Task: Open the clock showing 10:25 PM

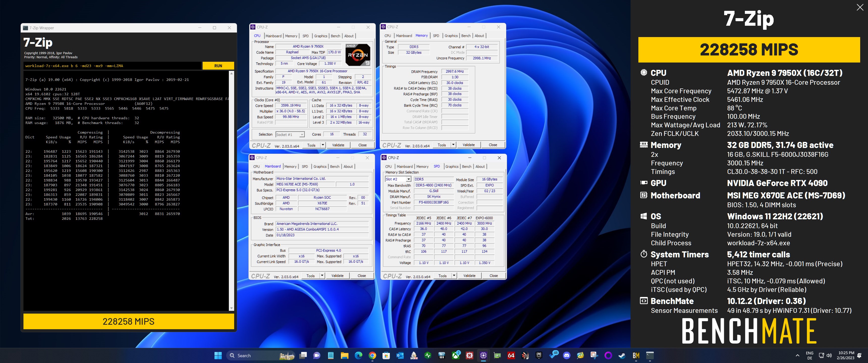Action: click(846, 355)
